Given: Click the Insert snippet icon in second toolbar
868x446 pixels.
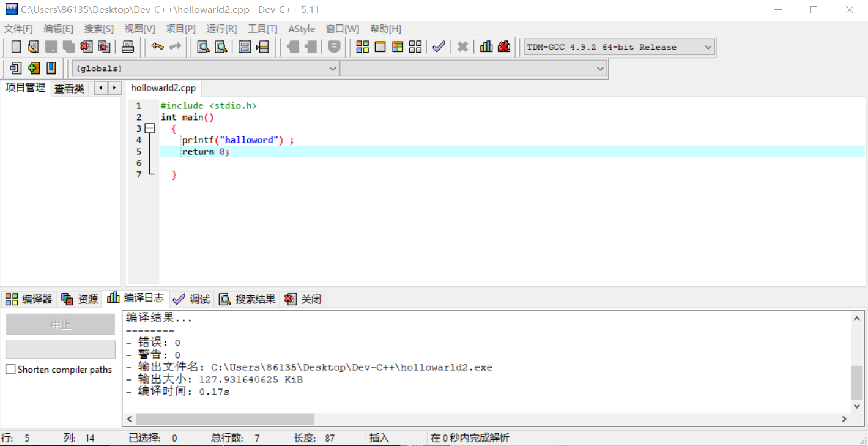Looking at the screenshot, I should pos(16,68).
